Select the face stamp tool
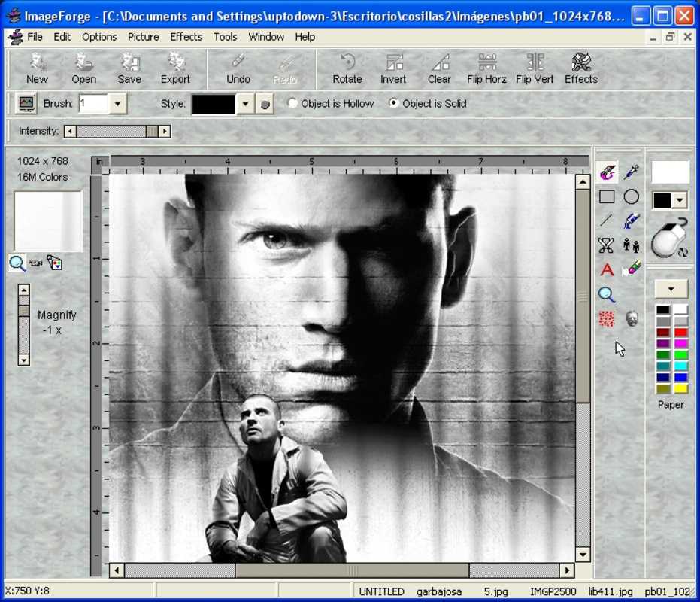The width and height of the screenshot is (700, 602). [632, 318]
